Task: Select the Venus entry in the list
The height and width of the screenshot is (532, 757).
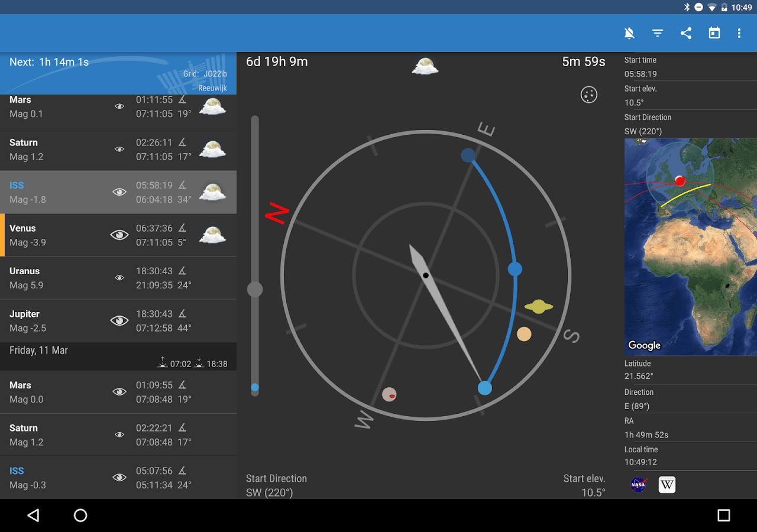Action: click(59, 235)
